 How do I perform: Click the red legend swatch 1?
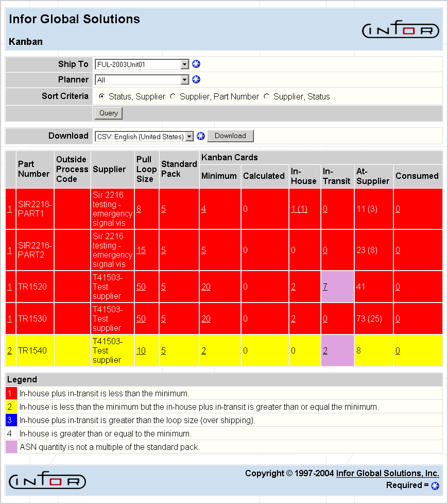(11, 393)
